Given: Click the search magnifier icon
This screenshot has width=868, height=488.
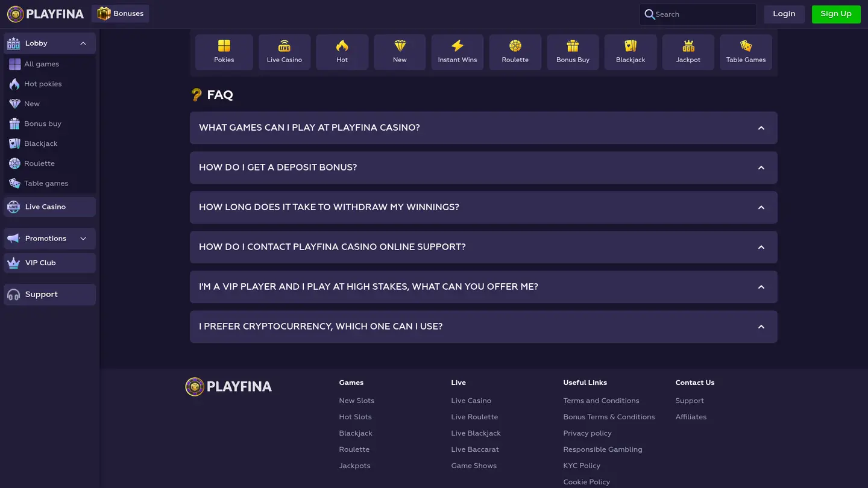Looking at the screenshot, I should tap(649, 14).
